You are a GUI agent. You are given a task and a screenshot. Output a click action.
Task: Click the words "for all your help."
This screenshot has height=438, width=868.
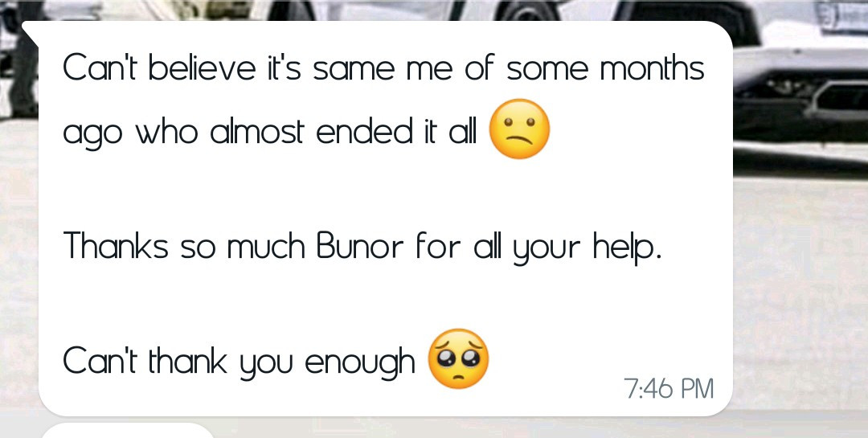point(538,248)
